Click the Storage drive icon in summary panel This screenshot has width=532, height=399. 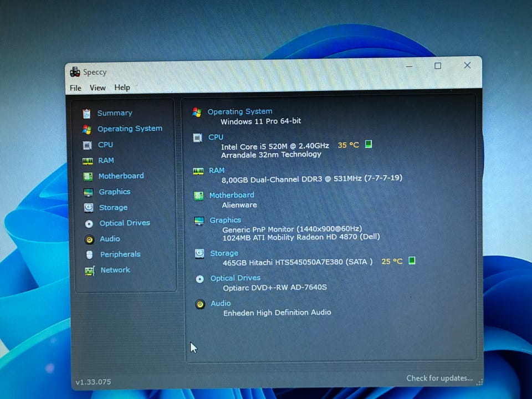[199, 254]
